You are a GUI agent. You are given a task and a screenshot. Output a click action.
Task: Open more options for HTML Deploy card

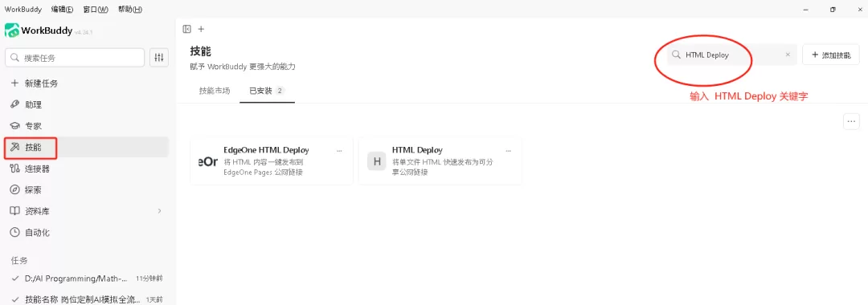tap(508, 151)
